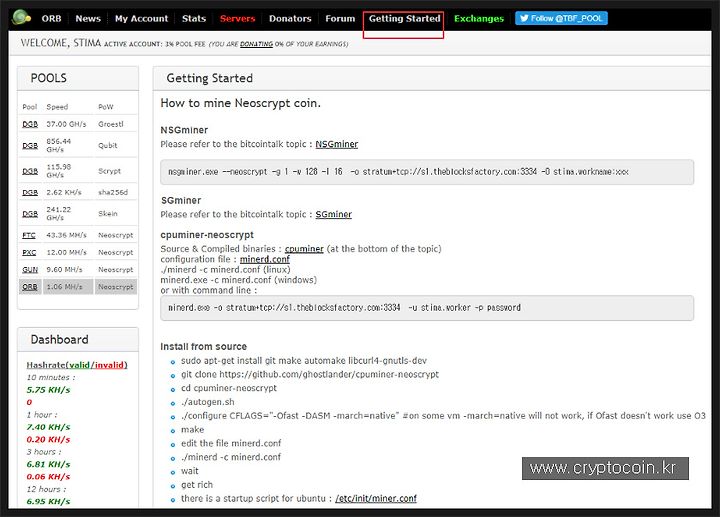Click the '856.44 GH/s' speed cell
The image size is (720, 517).
[x=59, y=146]
